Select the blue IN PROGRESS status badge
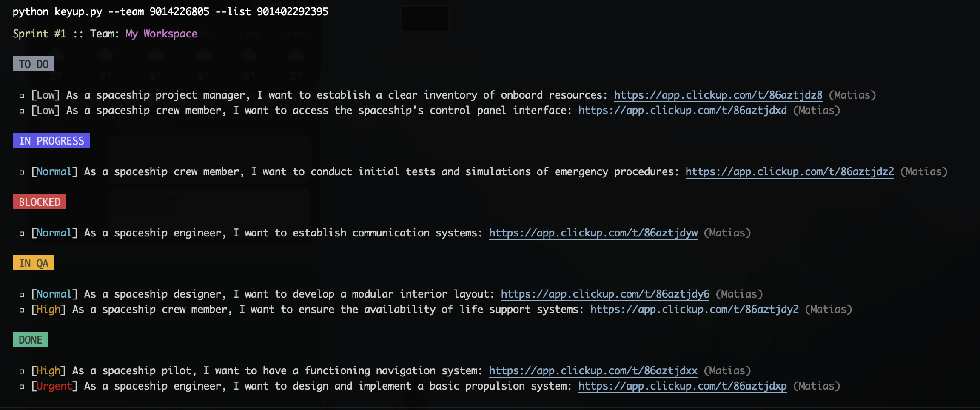 (51, 141)
